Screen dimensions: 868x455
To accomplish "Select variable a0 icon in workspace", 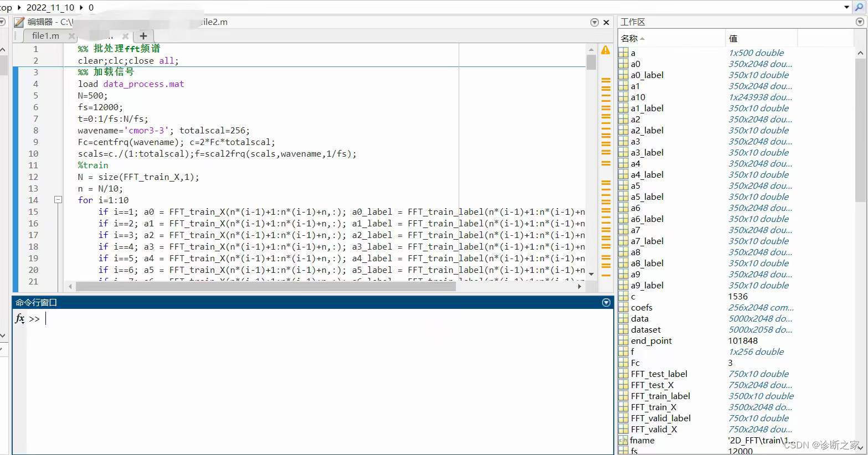I will click(x=623, y=64).
